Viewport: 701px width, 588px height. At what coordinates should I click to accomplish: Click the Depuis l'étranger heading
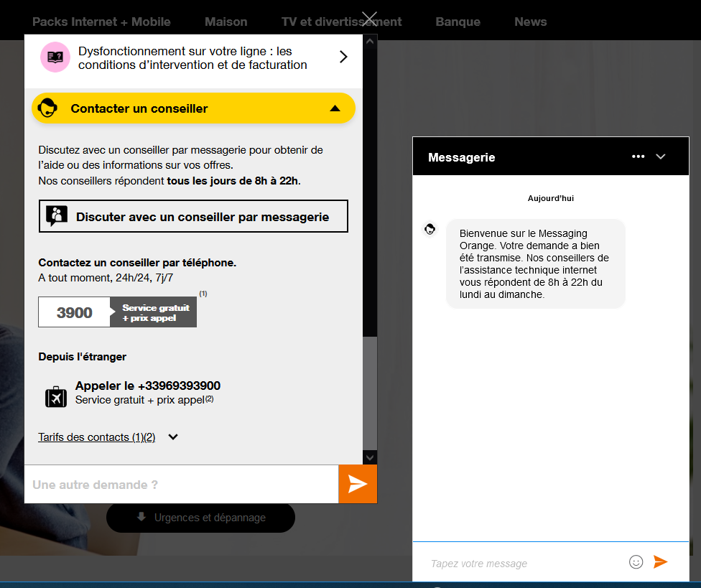point(83,357)
